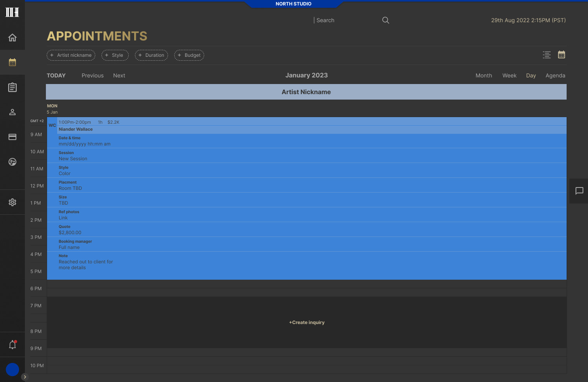
Task: Expand the sidebar with the chevron arrow
Action: (25, 377)
